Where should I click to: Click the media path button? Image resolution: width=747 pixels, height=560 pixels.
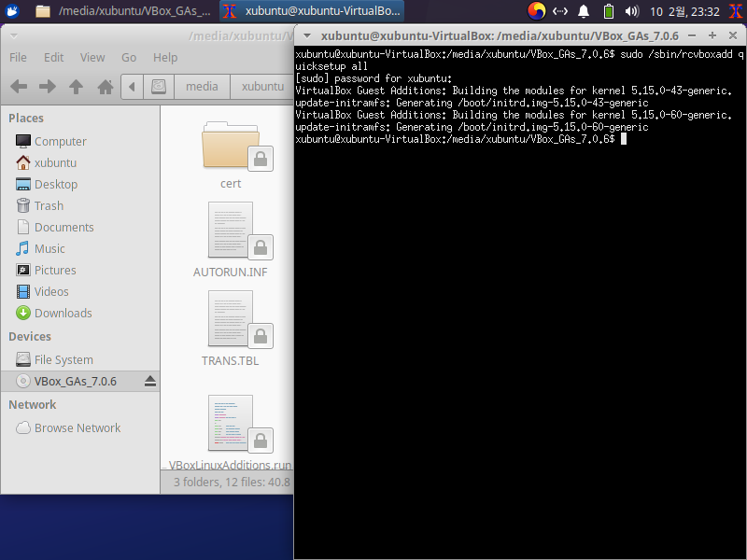202,87
